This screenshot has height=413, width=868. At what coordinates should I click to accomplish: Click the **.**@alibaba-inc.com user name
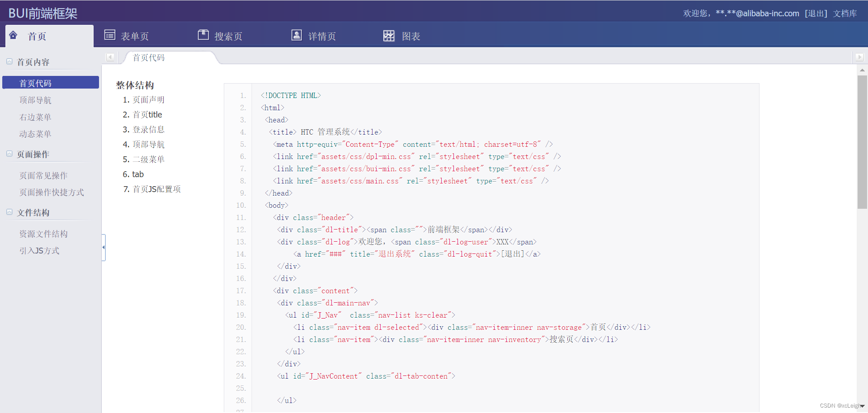click(x=757, y=14)
